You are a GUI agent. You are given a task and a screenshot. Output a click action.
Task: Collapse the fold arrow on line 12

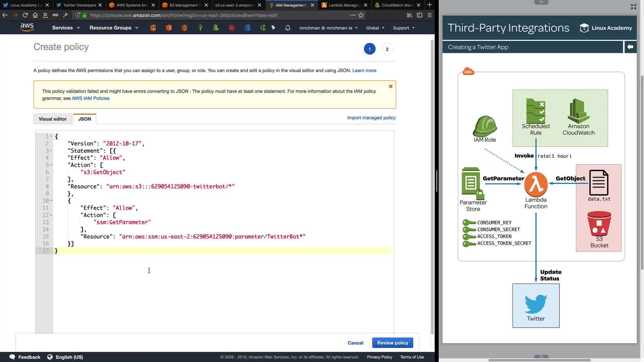coord(51,215)
